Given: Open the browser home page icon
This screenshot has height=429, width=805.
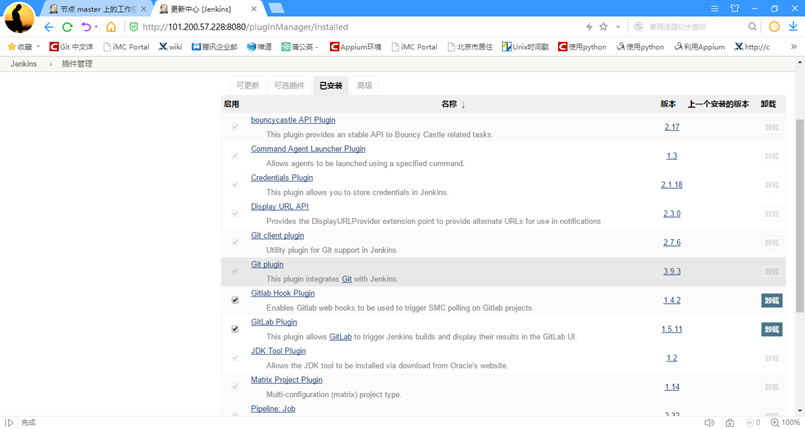Looking at the screenshot, I should 111,27.
